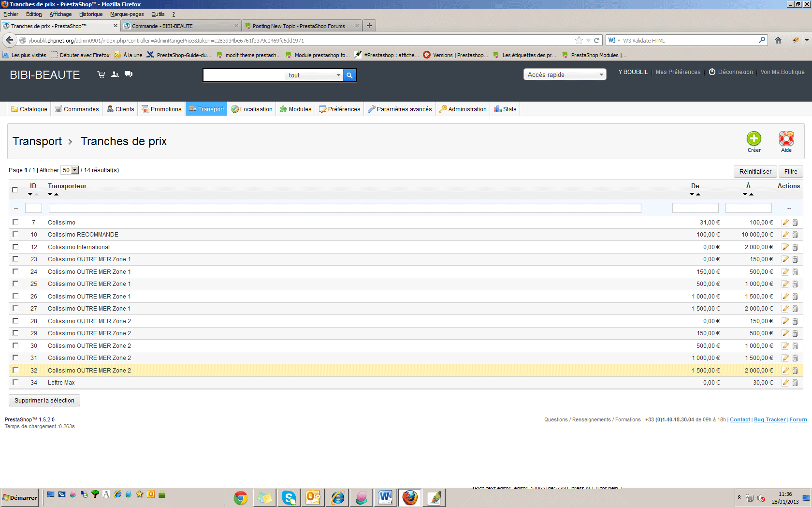812x508 pixels.
Task: Check the box for row ID 26
Action: click(15, 296)
